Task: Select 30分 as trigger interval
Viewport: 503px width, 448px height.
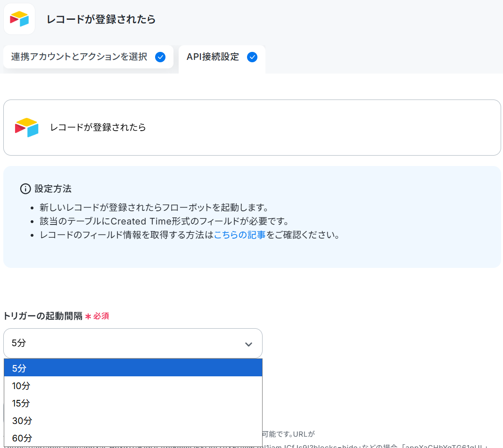Action: pyautogui.click(x=133, y=420)
